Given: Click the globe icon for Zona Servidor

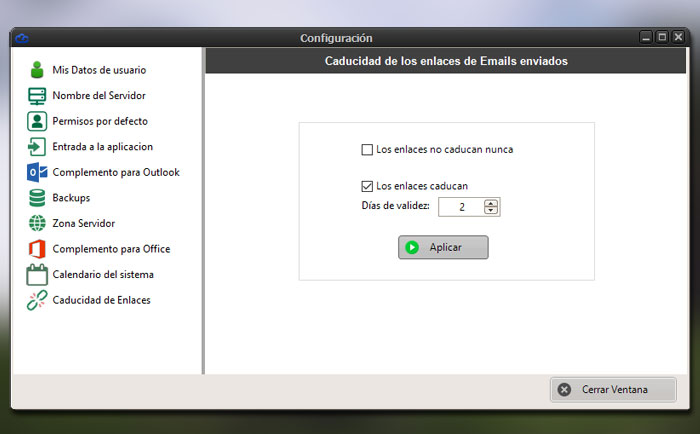Looking at the screenshot, I should tap(37, 223).
